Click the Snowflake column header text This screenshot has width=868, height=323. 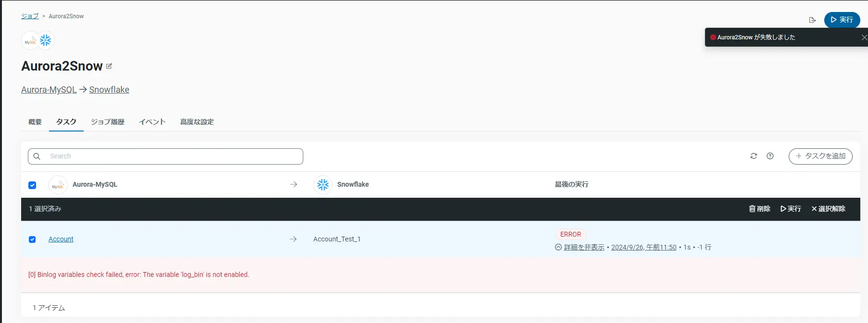[x=353, y=184]
